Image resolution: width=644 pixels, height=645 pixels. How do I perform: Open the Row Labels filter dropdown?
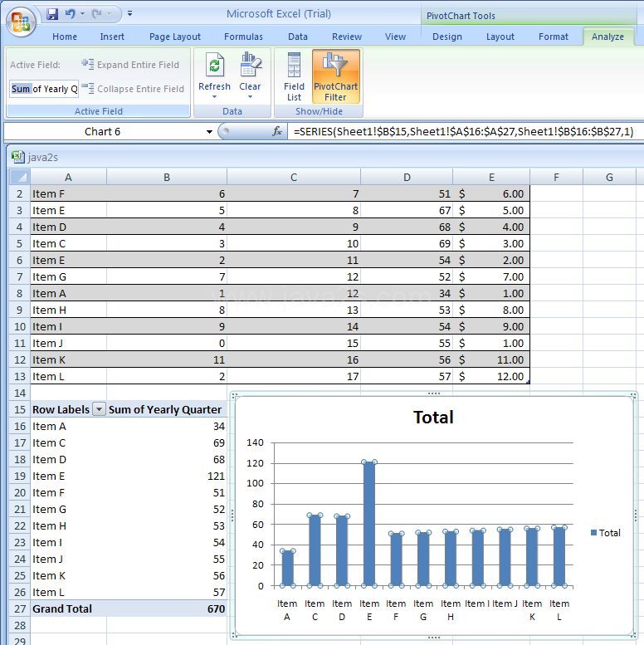click(99, 409)
